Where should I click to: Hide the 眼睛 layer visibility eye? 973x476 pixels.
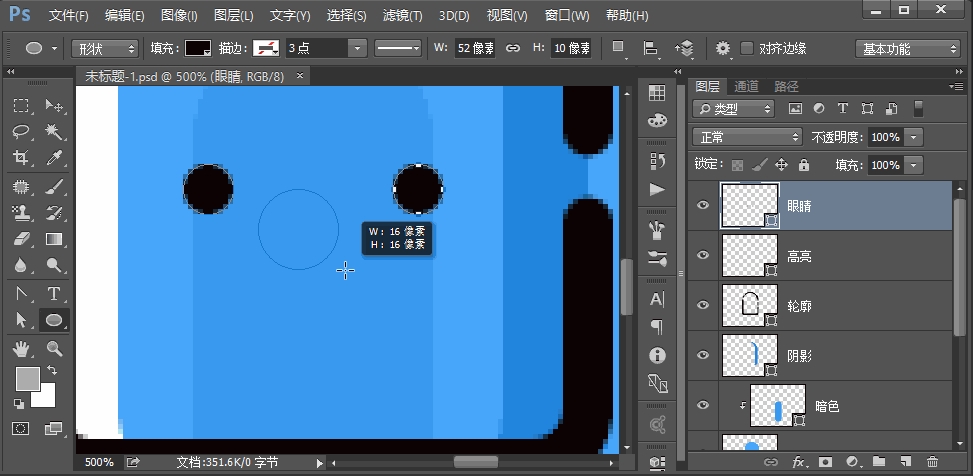702,205
